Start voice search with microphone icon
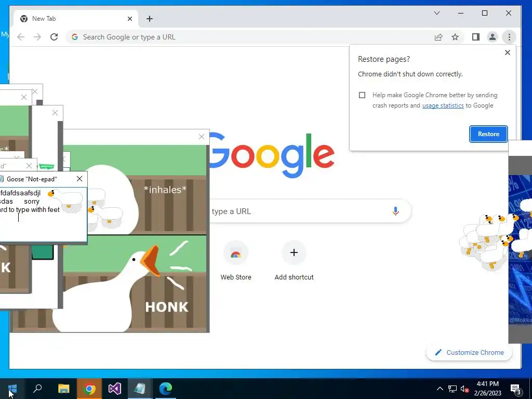Image resolution: width=532 pixels, height=399 pixels. [395, 211]
